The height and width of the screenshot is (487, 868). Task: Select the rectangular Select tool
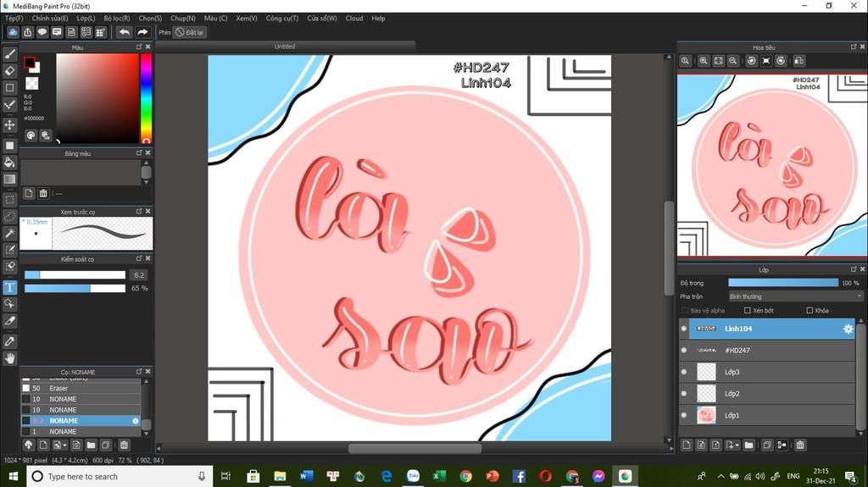[x=9, y=199]
